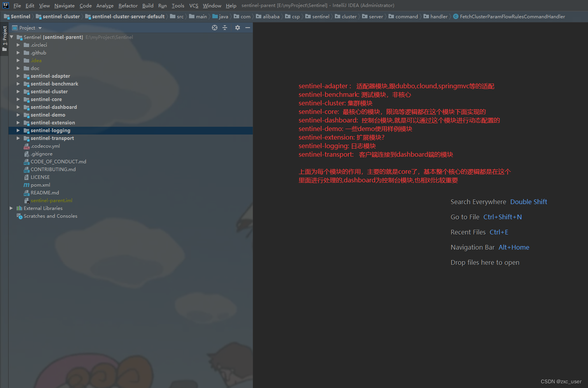Expand the sentinel-core module arrow
Screen dimensions: 588x388
pyautogui.click(x=18, y=100)
